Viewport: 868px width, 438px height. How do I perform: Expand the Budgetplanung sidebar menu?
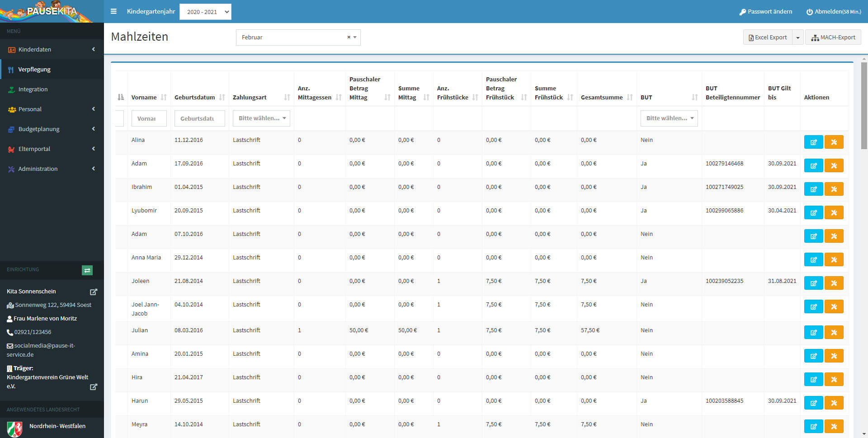[39, 129]
